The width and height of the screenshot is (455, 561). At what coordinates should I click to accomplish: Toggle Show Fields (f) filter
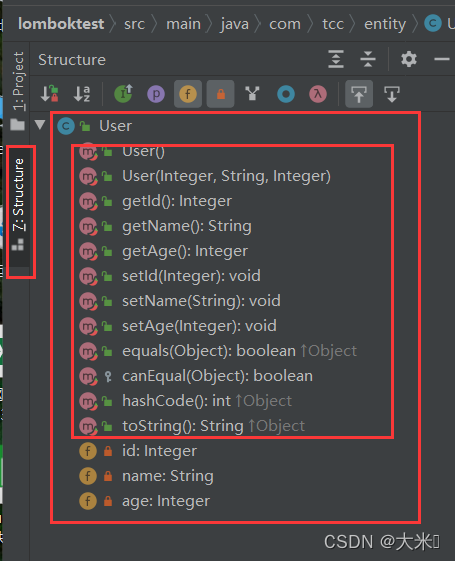(x=188, y=94)
